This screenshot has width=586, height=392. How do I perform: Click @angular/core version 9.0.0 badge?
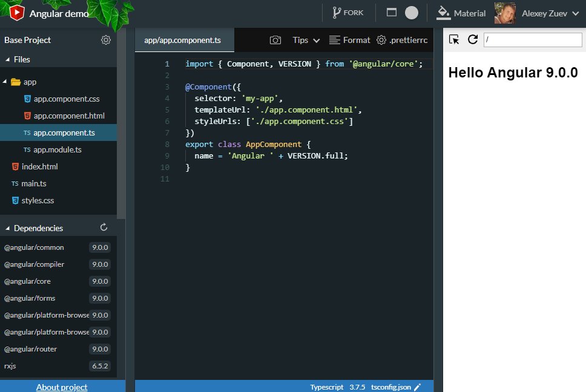click(x=100, y=281)
